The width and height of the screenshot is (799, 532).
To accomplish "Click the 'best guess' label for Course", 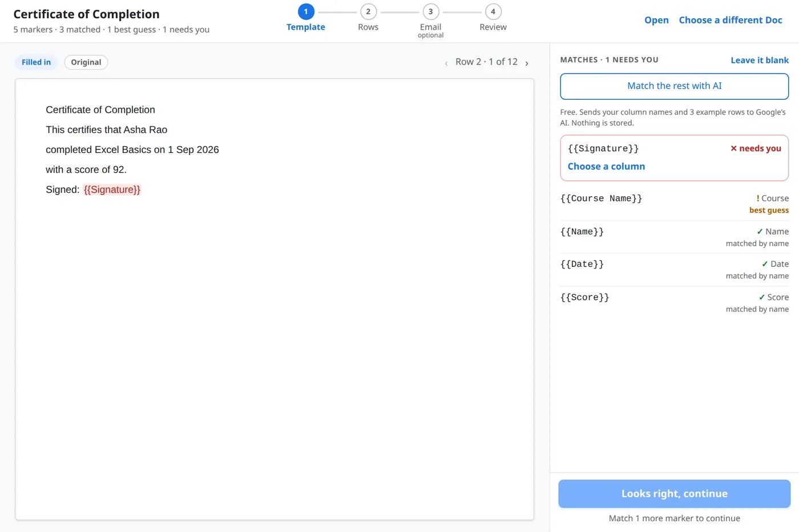I will (769, 210).
